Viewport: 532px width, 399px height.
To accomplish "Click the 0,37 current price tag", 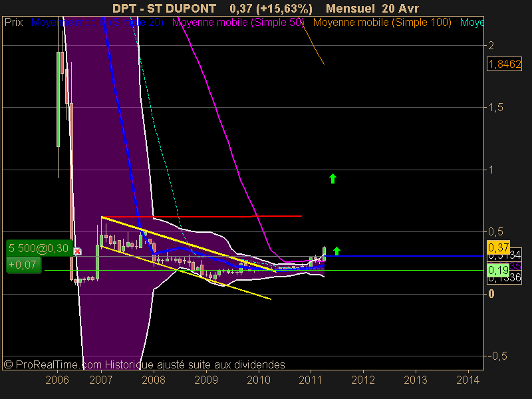I will click(498, 247).
